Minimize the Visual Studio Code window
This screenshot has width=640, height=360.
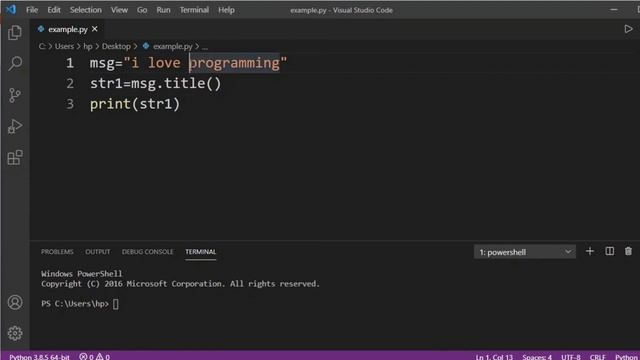614,9
